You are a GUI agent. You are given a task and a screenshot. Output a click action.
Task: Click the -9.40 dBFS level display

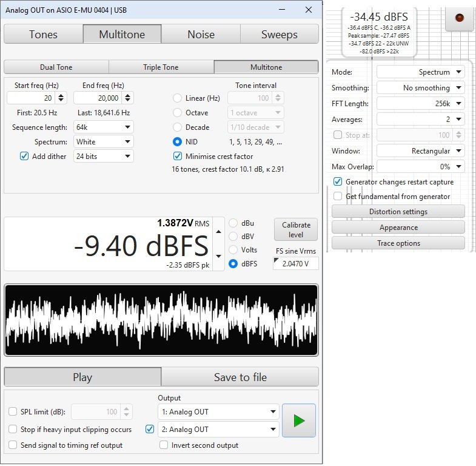pos(141,246)
